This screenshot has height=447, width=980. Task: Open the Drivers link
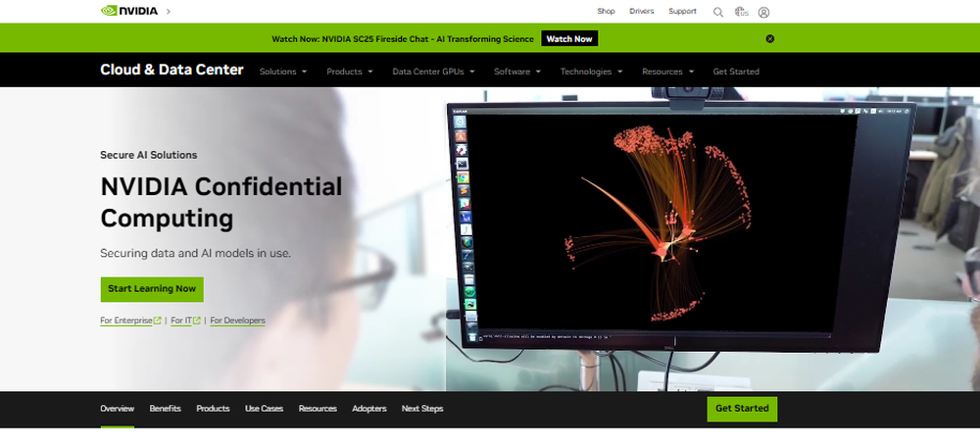pos(641,11)
